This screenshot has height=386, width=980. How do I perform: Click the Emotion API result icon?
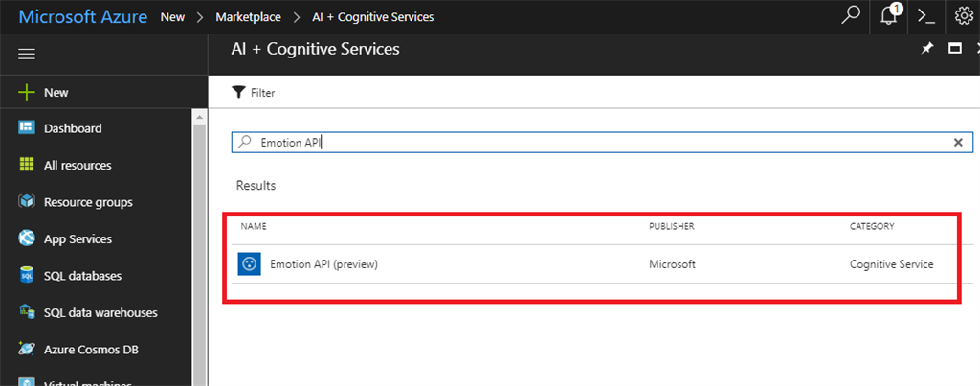[250, 263]
